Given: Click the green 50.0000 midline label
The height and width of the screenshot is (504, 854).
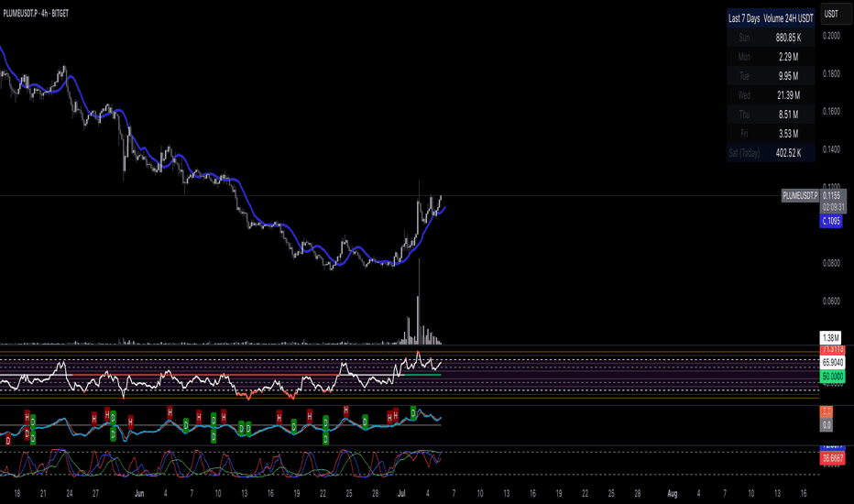Looking at the screenshot, I should tap(832, 376).
